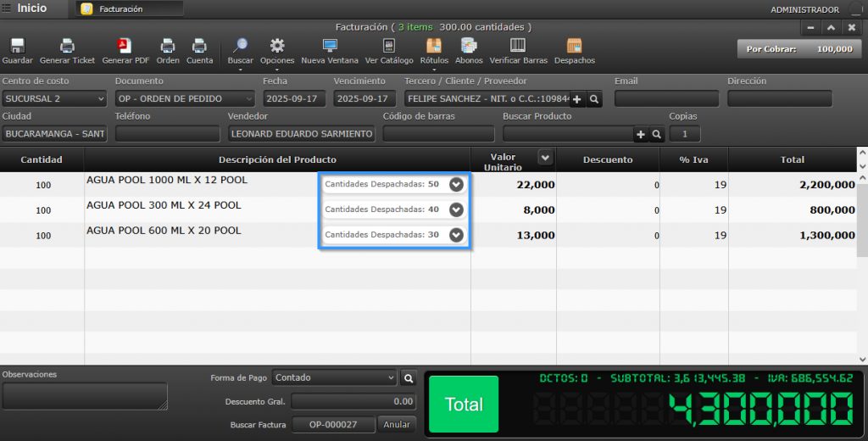Click the Guardar save icon
This screenshot has height=441, width=868.
click(17, 47)
